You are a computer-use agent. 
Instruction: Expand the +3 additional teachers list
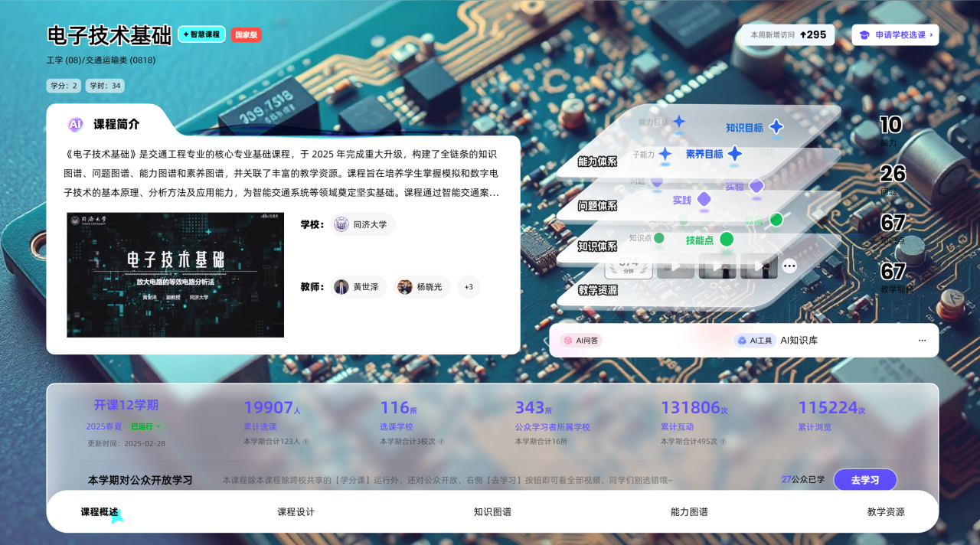469,287
